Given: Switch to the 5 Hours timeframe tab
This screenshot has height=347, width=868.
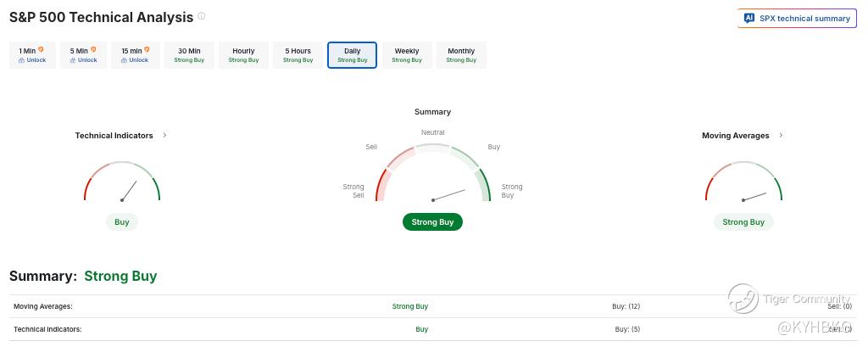Looking at the screenshot, I should 298,55.
